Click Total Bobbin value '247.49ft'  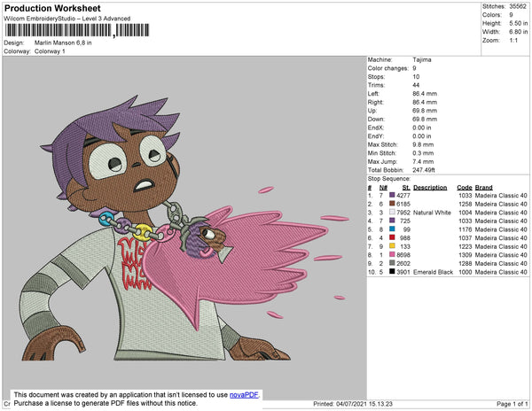pos(424,170)
